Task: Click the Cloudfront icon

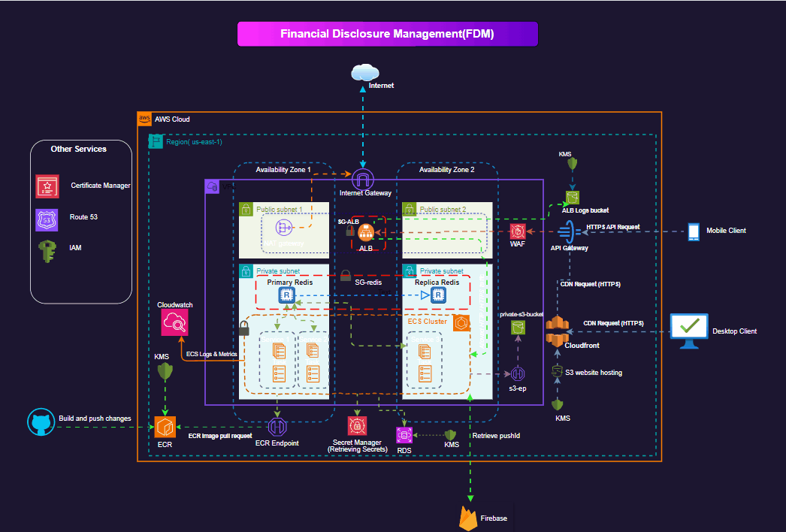Action: click(556, 331)
